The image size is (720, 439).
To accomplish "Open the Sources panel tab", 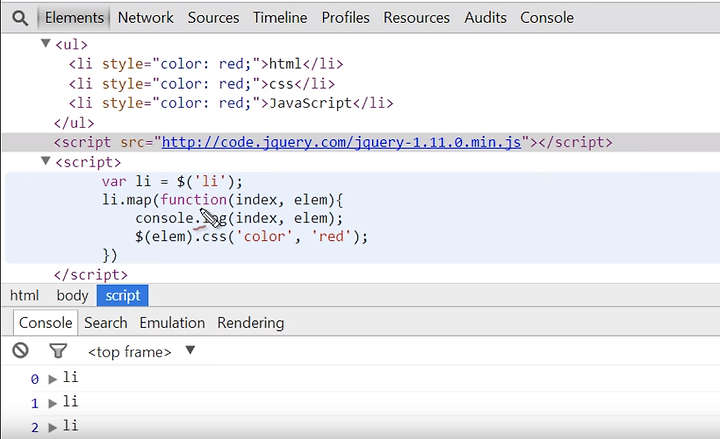I will tap(214, 18).
